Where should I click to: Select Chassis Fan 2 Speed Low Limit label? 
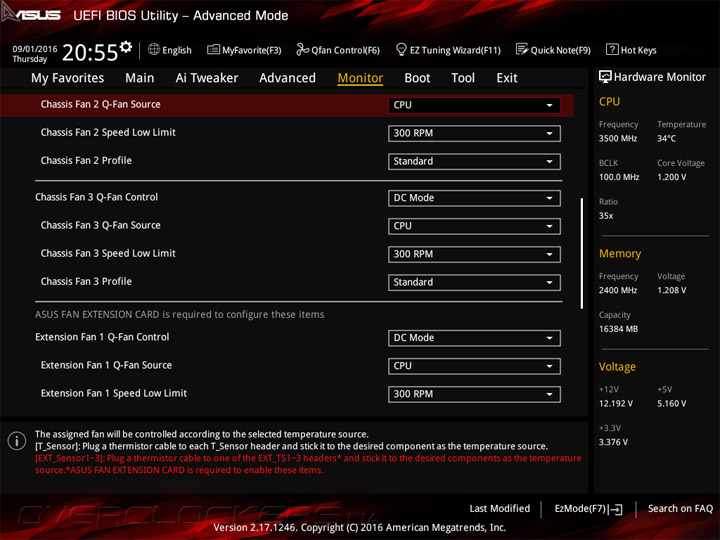point(108,132)
